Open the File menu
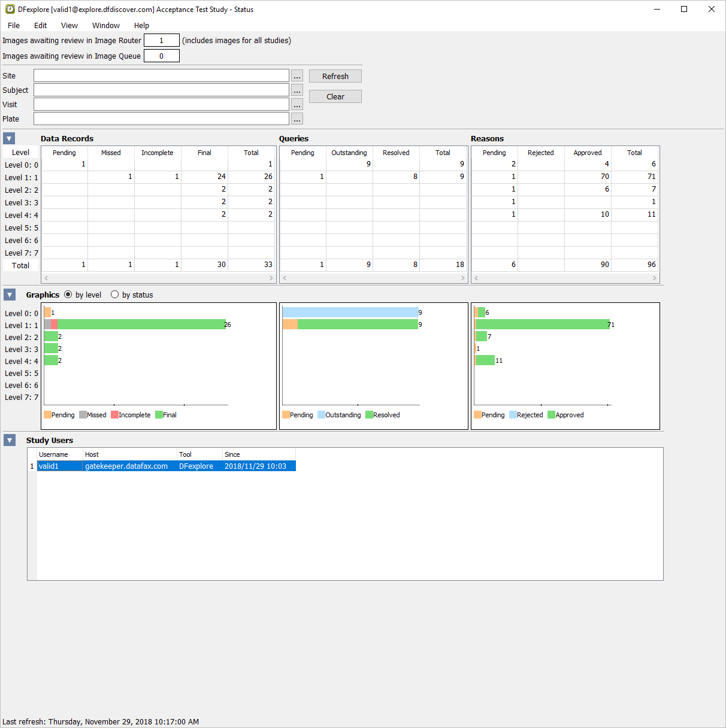Screen dimensions: 726x728 [14, 25]
